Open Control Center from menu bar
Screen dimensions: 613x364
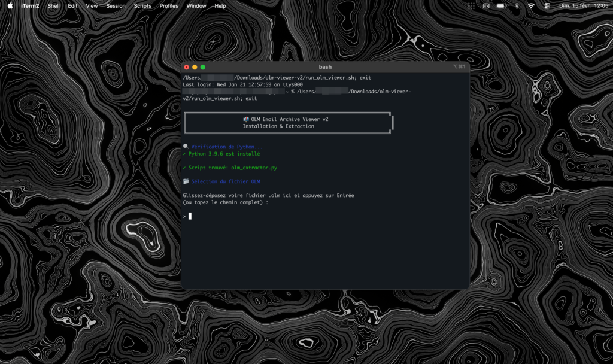547,5
